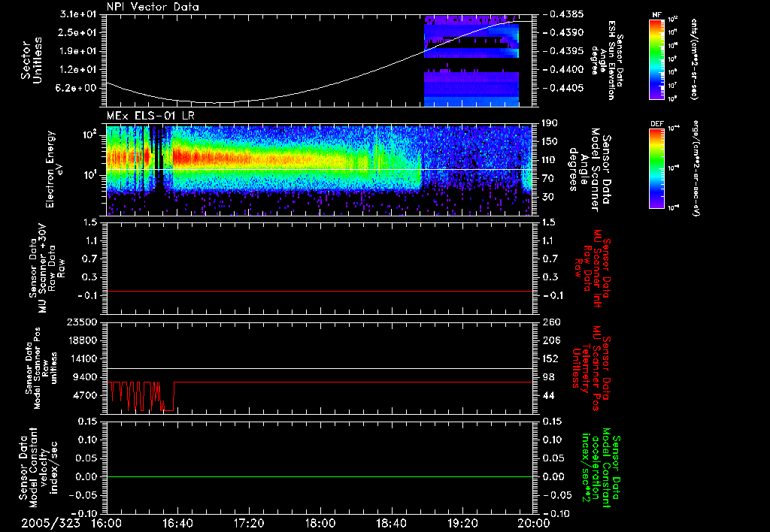Image resolution: width=770 pixels, height=532 pixels.
Task: Click the '18:40' time tick label
Action: coord(391,523)
